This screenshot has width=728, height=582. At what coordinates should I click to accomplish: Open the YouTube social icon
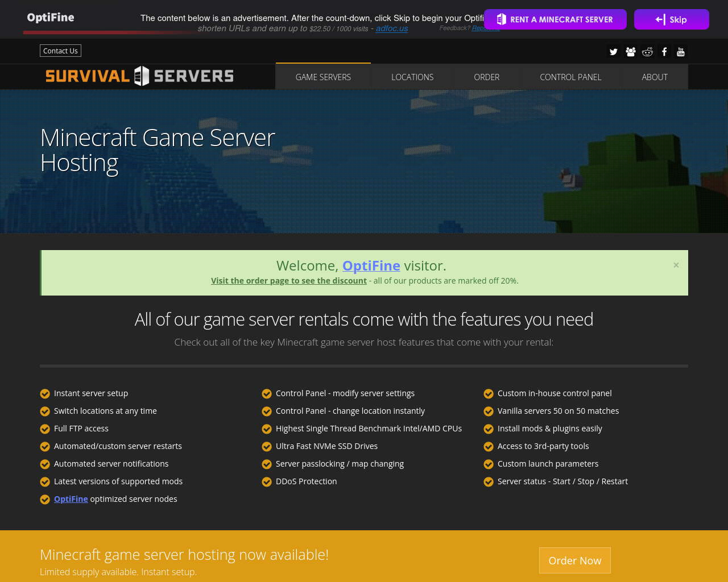681,52
